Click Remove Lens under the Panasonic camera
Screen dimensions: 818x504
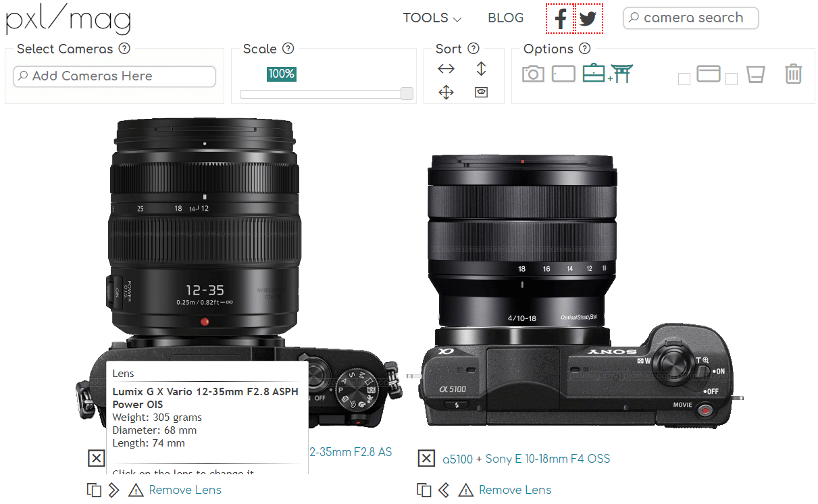click(185, 490)
